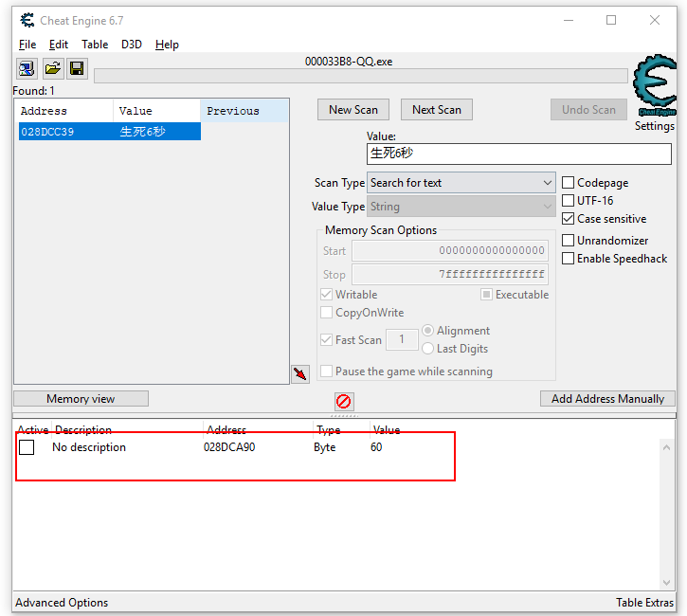This screenshot has width=687, height=616.
Task: Click the Active column header
Action: coord(33,429)
